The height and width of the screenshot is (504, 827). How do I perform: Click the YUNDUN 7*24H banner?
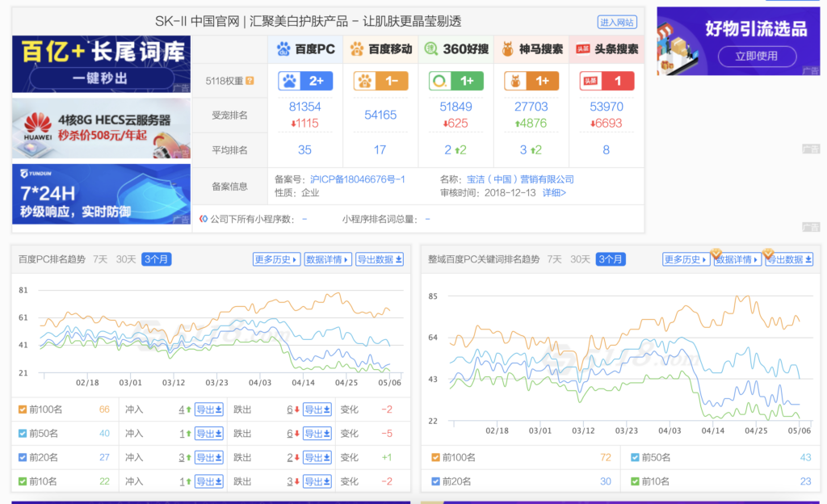101,194
